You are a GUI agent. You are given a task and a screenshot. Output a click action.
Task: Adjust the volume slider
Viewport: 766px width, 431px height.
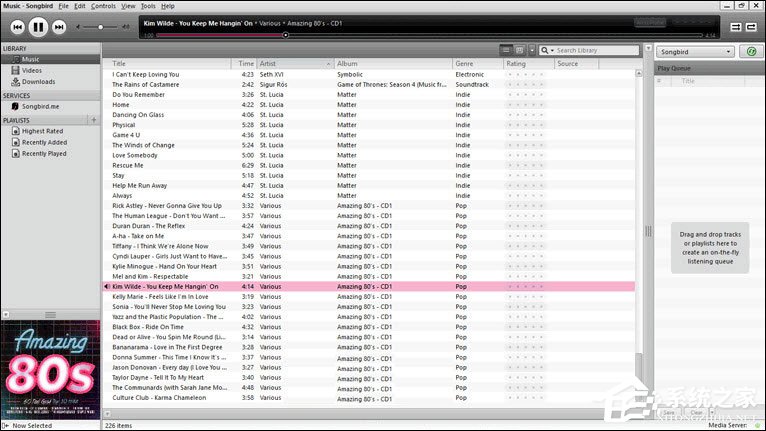101,27
